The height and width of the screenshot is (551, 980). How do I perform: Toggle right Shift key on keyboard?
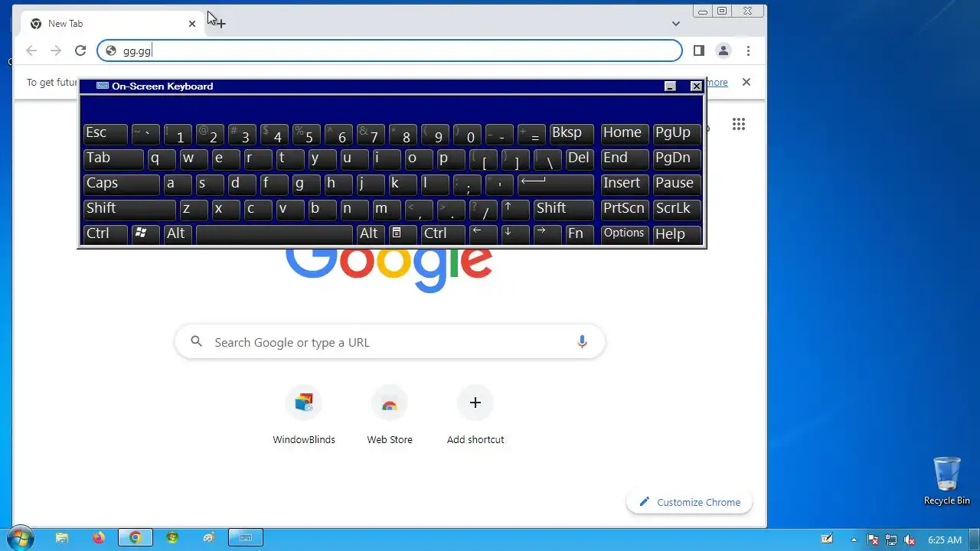click(x=563, y=210)
